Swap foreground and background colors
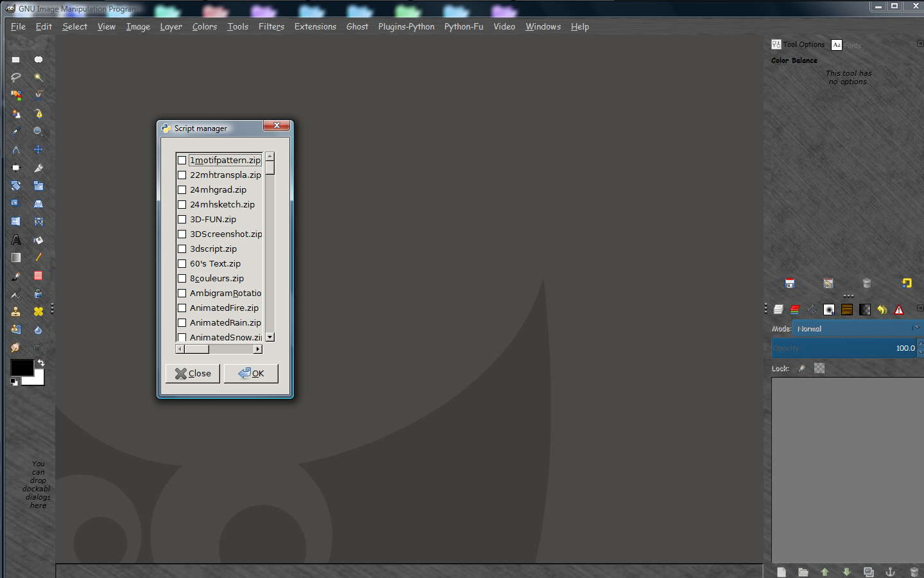Screen dimensions: 924x578 pos(41,363)
